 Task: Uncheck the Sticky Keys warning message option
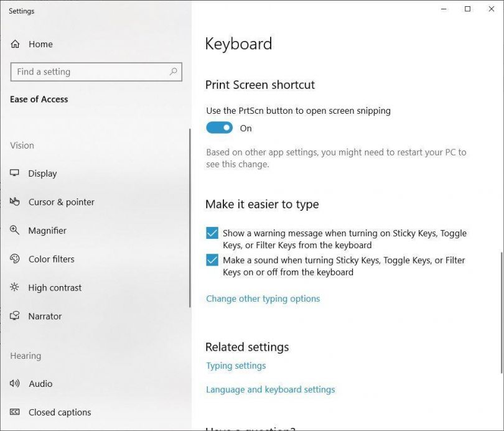coord(212,233)
